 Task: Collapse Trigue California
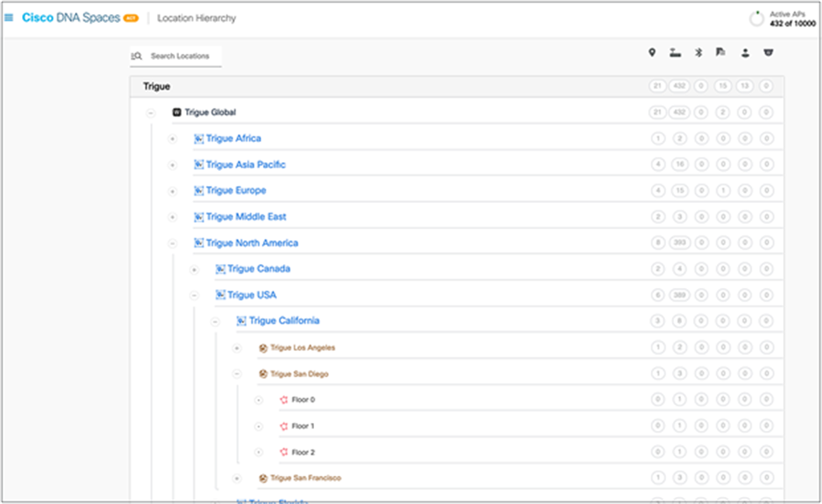[215, 321]
